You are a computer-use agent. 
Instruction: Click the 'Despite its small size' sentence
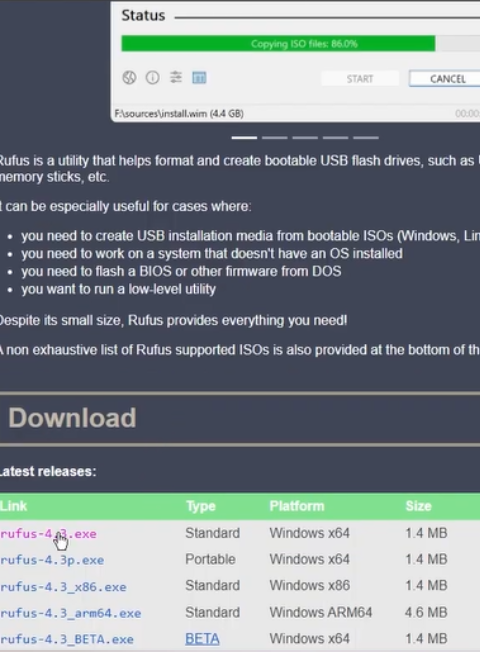click(173, 321)
